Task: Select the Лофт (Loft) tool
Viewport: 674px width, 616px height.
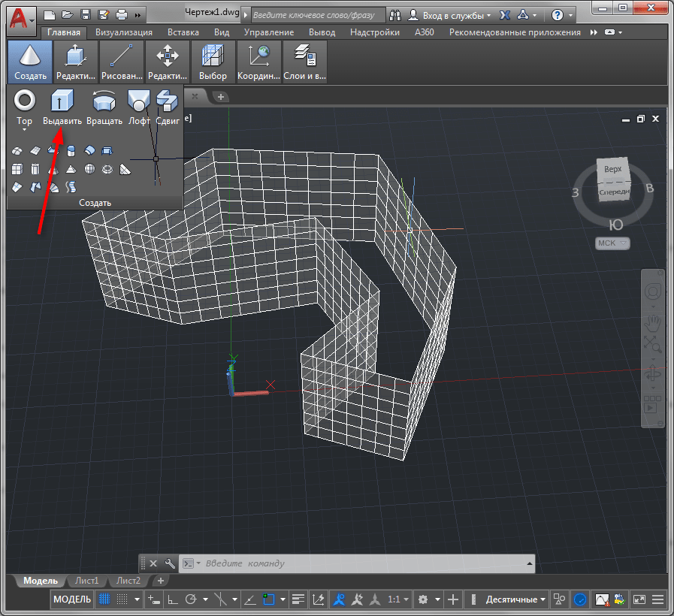Action: (138, 101)
